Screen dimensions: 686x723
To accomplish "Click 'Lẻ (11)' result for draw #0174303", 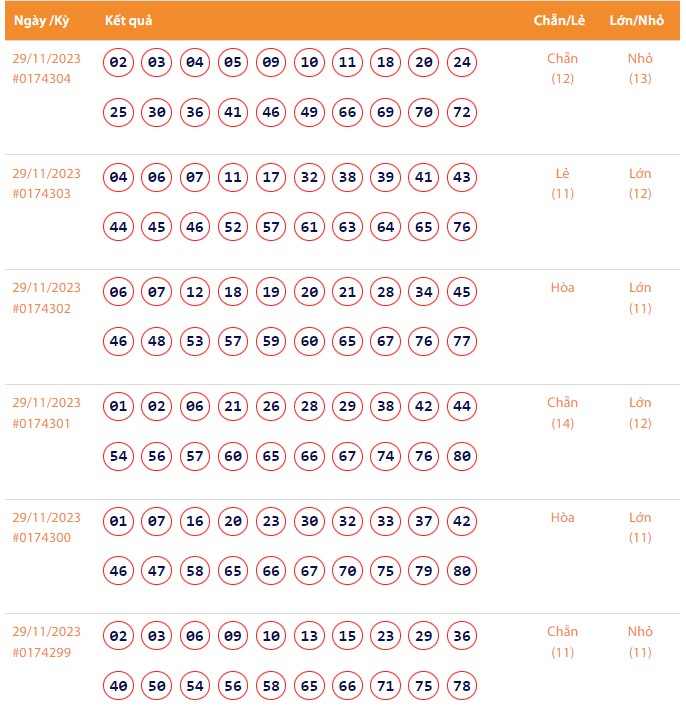I will (563, 183).
